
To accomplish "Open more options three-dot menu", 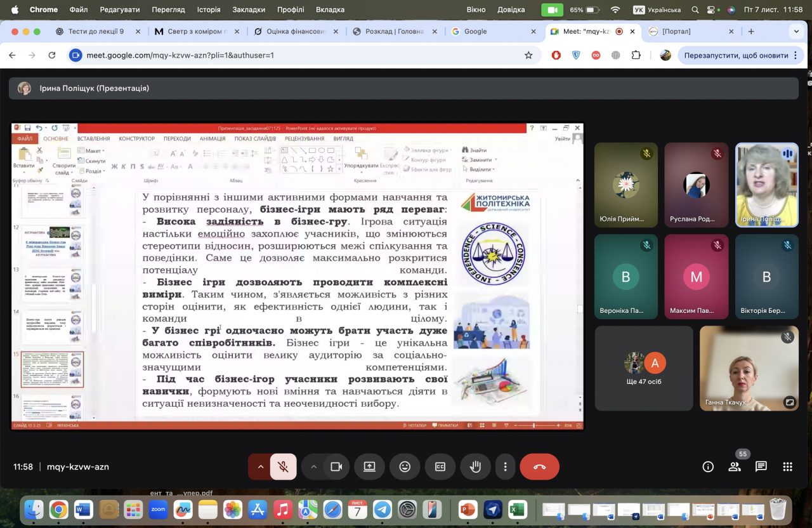I will click(x=505, y=467).
